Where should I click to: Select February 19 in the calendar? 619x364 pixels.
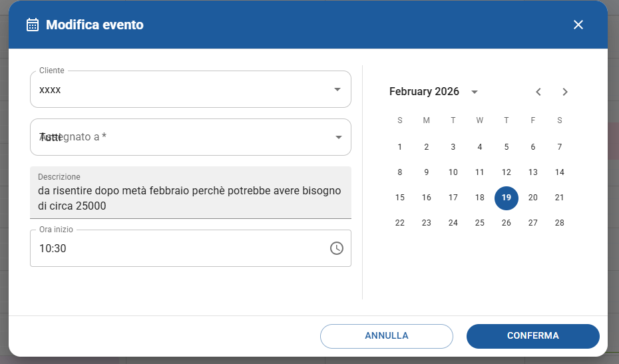click(507, 198)
